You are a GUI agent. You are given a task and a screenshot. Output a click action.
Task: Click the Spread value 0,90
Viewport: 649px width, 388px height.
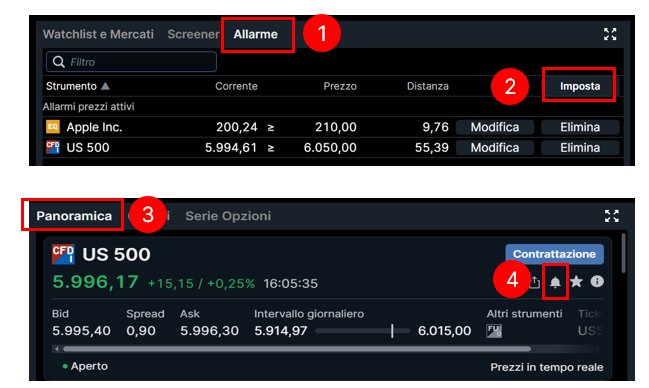141,331
